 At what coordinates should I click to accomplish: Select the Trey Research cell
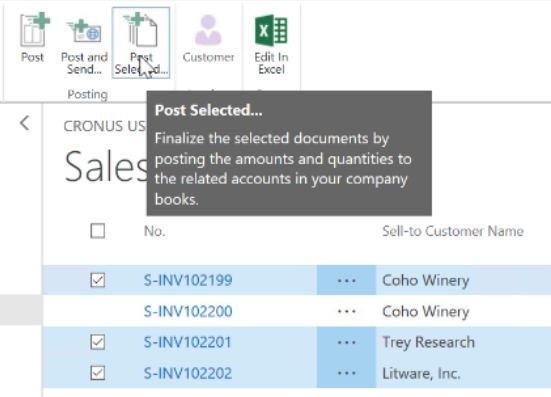428,342
